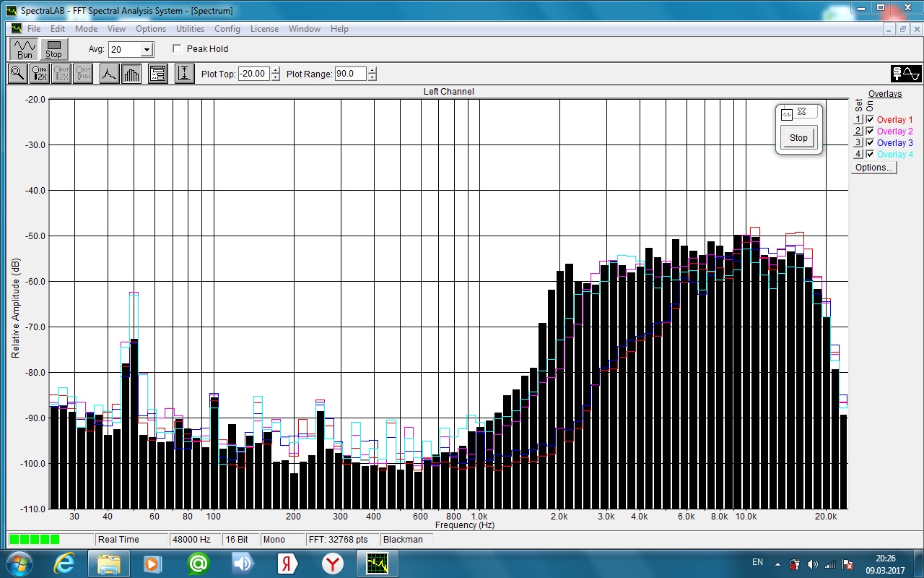Open Yandex Browser from the taskbar

coord(332,563)
